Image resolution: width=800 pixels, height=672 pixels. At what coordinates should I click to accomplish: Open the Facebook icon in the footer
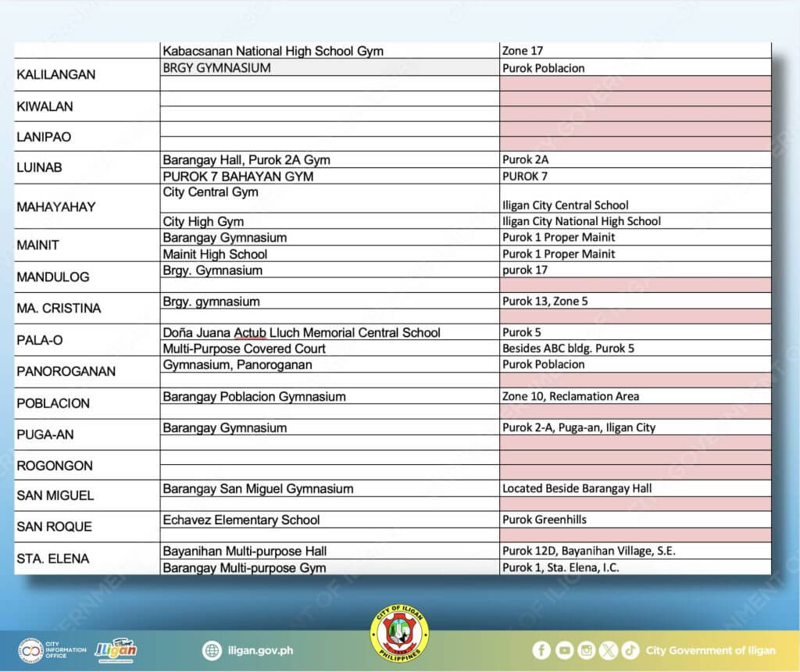coord(541,649)
